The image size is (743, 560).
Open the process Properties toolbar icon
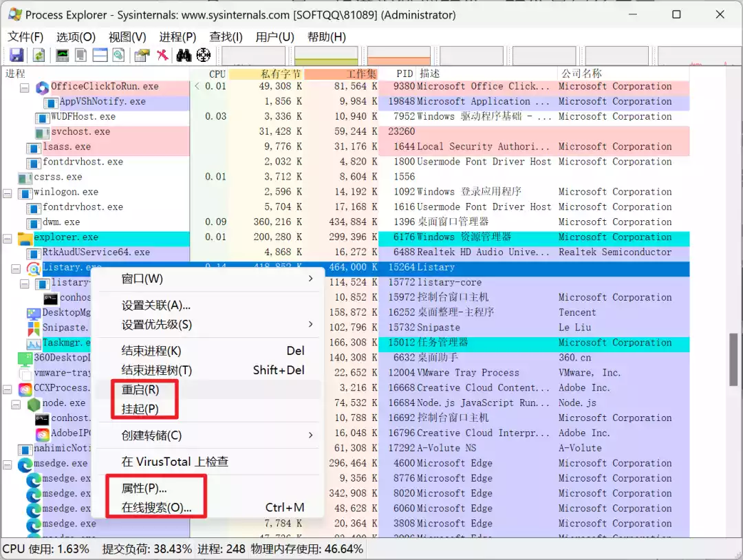pos(141,56)
